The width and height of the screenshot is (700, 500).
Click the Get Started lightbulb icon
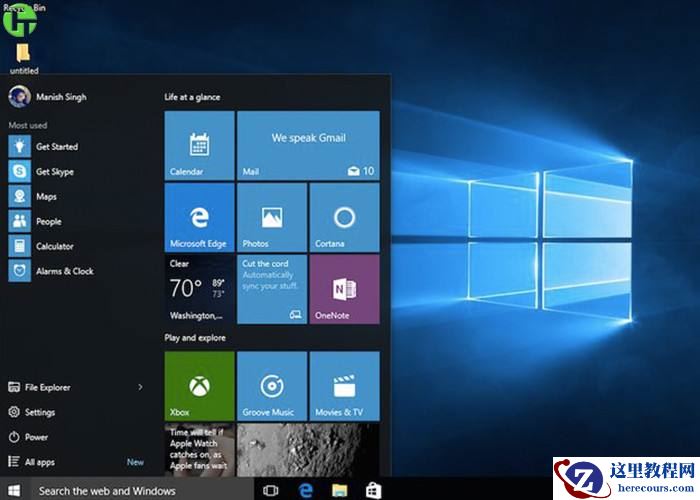click(20, 146)
